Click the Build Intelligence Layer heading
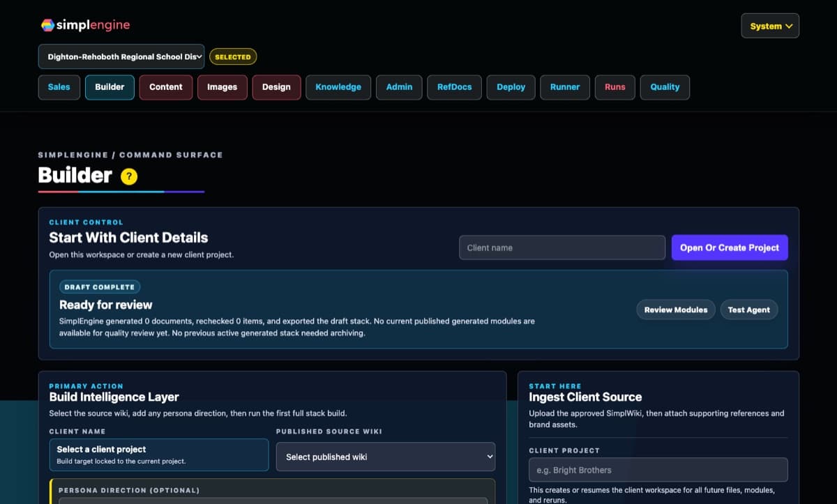 (x=114, y=397)
